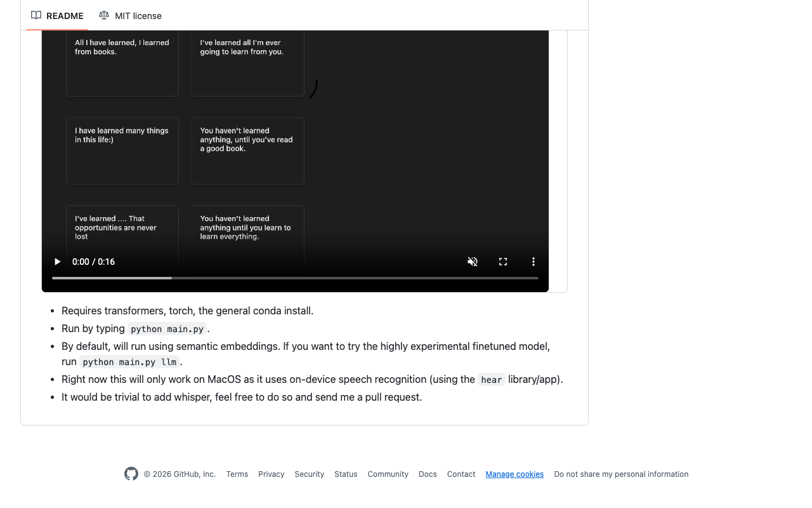The image size is (812, 508).
Task: Click 'It would be trivial to add whisper' text
Action: pyautogui.click(x=242, y=397)
